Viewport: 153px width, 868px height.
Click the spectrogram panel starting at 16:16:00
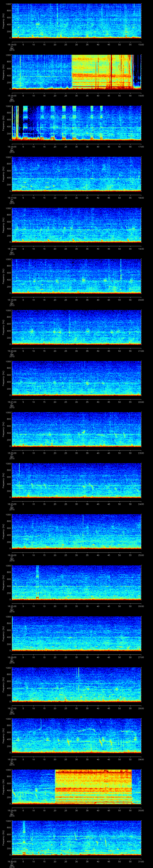pos(77,123)
